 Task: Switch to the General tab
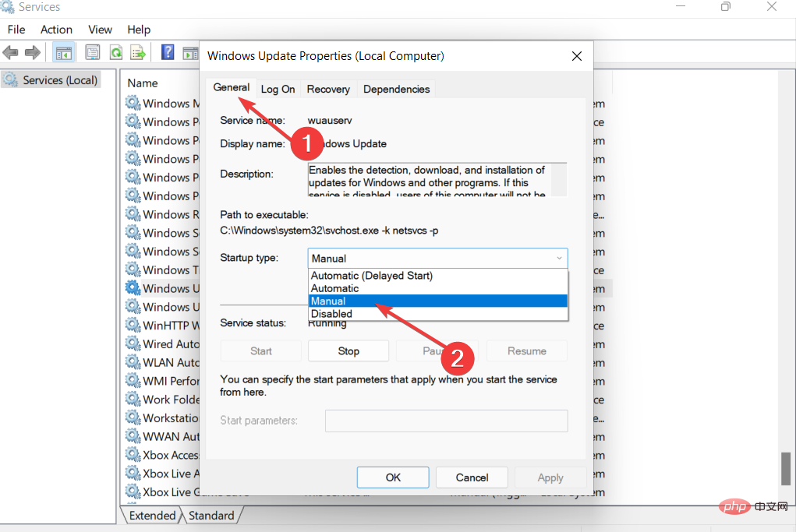click(x=231, y=87)
